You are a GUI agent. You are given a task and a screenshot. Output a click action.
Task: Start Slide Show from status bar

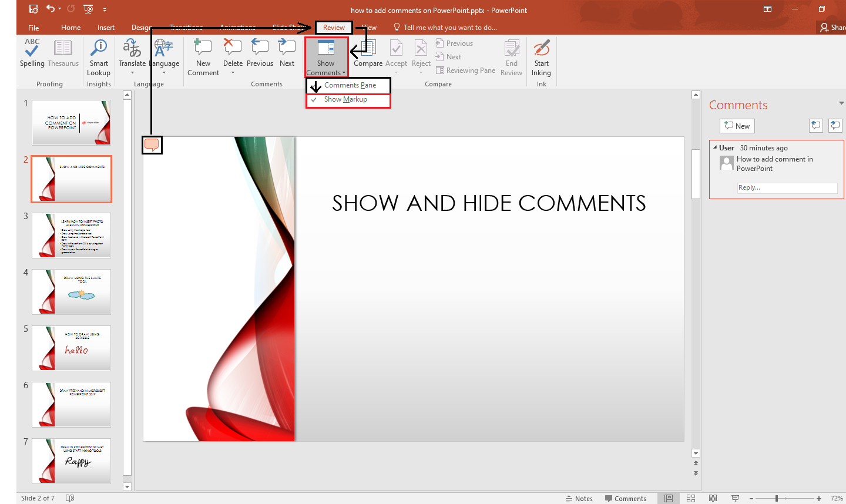click(735, 498)
